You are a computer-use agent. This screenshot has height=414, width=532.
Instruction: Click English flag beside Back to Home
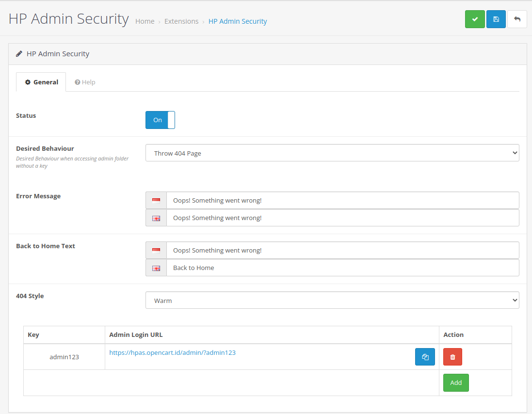[156, 268]
